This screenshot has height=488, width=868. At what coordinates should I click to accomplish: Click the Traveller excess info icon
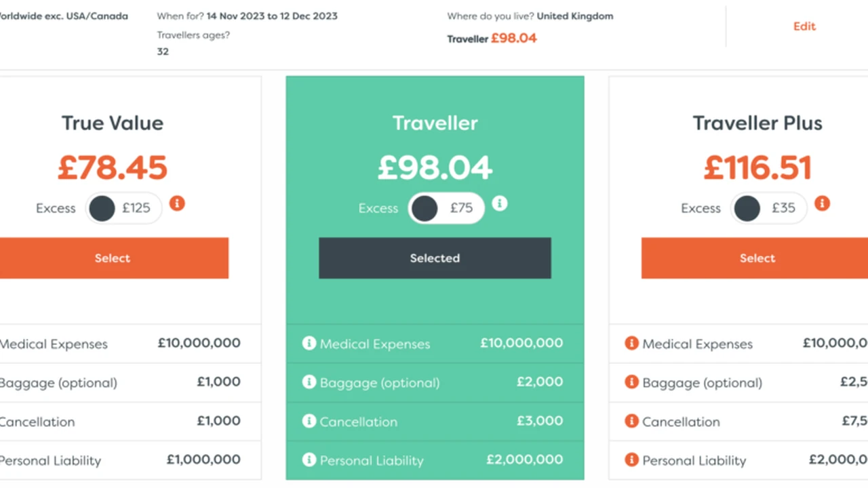click(x=500, y=203)
